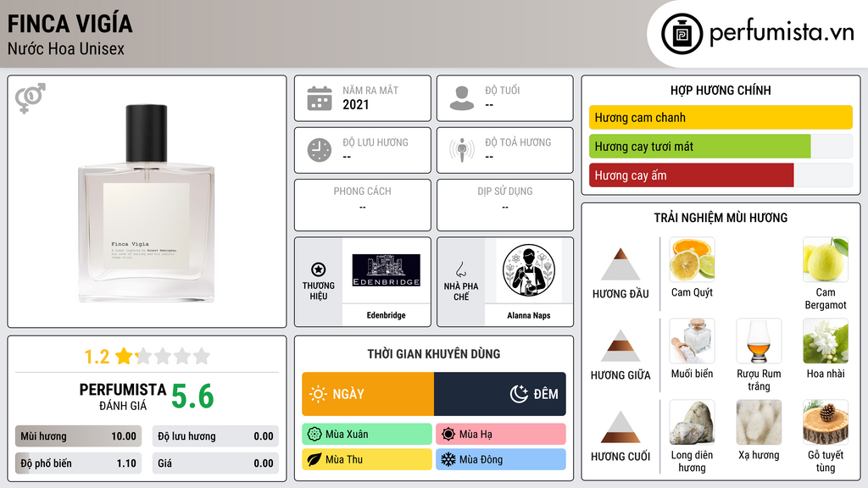Open the Muối biển note image
Screen dimensions: 868x488
pyautogui.click(x=692, y=341)
